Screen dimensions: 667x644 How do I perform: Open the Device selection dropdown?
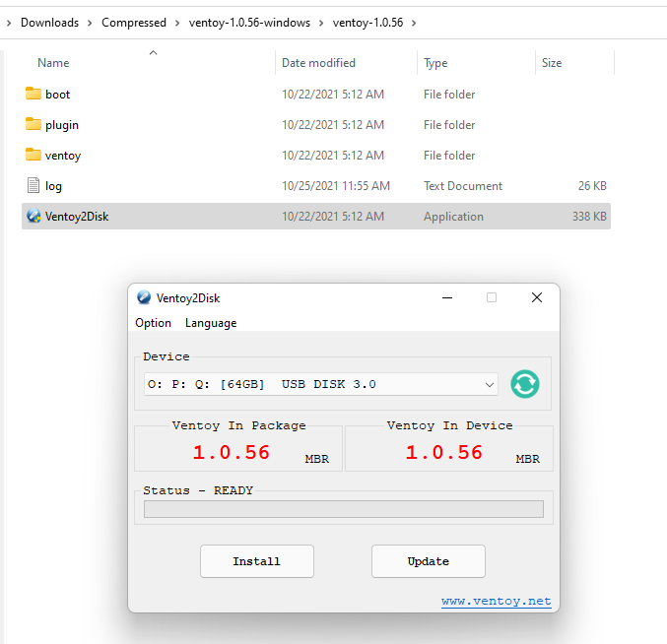(321, 384)
